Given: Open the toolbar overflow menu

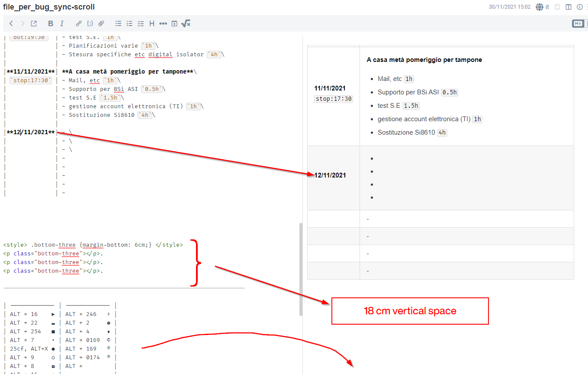Looking at the screenshot, I should (163, 23).
